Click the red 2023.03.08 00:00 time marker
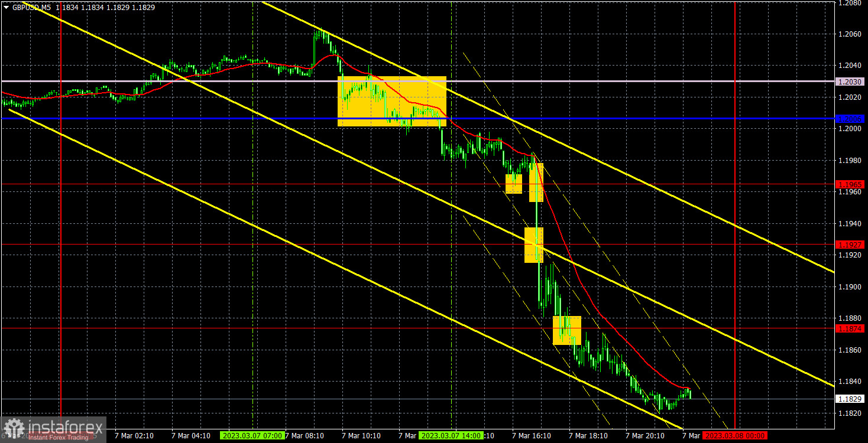This screenshot has width=868, height=443. click(735, 436)
